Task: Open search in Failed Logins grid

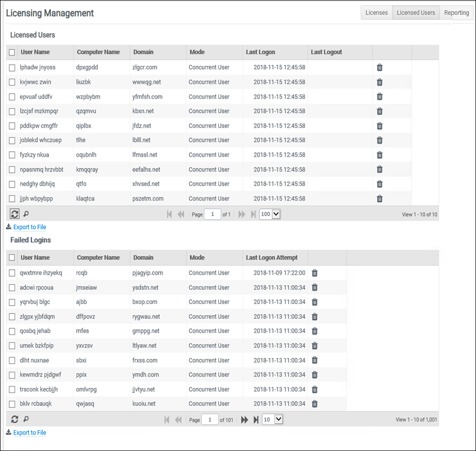Action: 26,420
